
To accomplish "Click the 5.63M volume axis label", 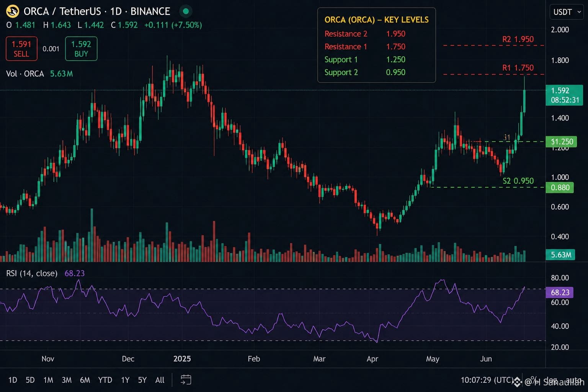I will [560, 255].
